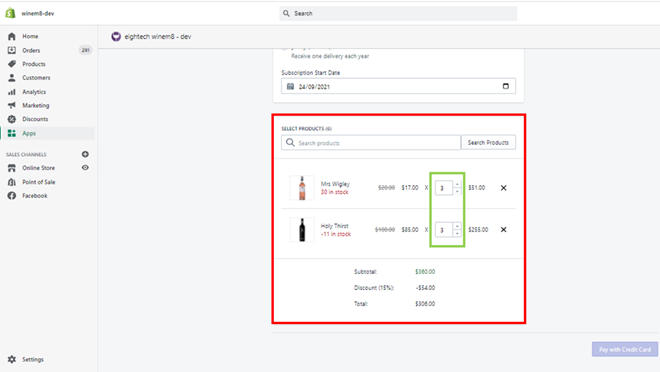
Task: Open Online Store channel
Action: [x=38, y=168]
